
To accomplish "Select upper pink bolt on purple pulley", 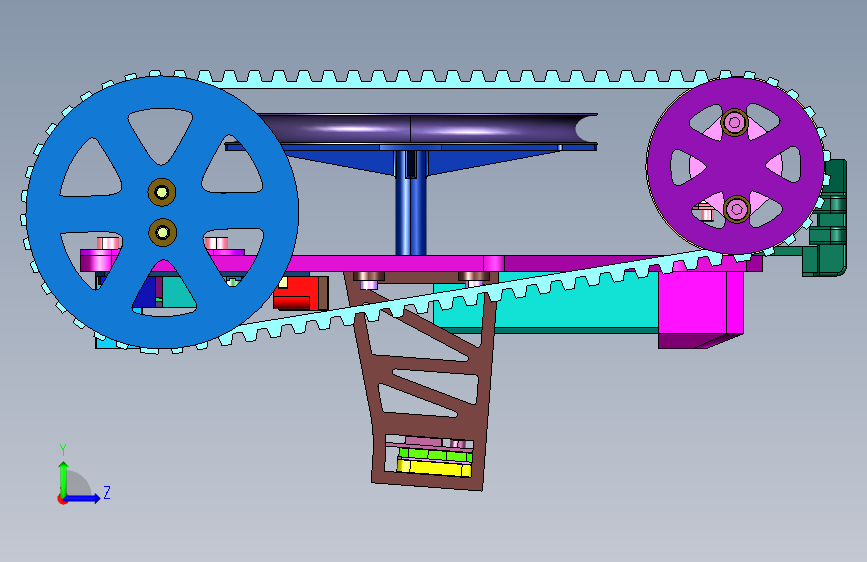I will 735,122.
